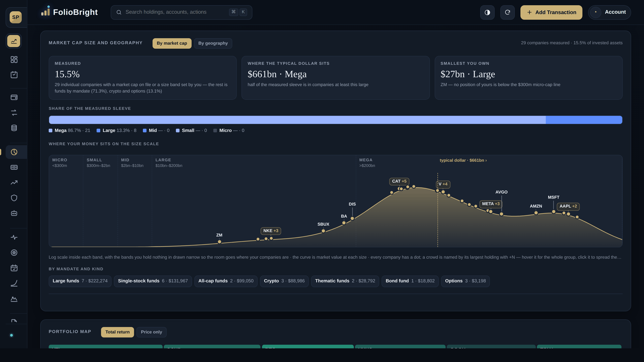Screen dimensions: 644x362
Task: Open the projection curve sidebar icon
Action: tap(14, 283)
